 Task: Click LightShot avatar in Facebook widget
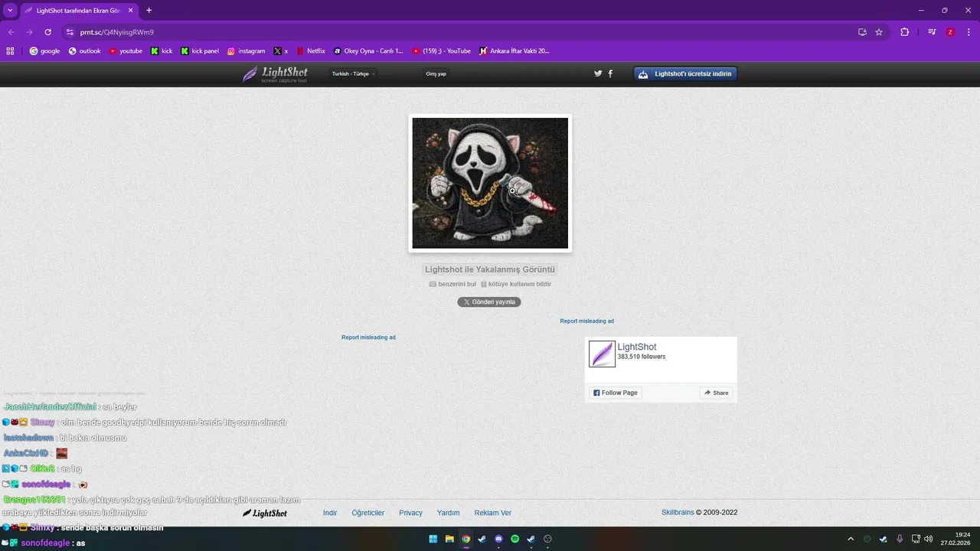602,354
